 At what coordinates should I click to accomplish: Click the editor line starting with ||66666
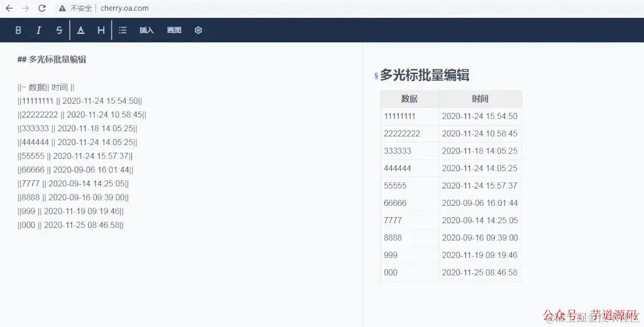pos(75,169)
